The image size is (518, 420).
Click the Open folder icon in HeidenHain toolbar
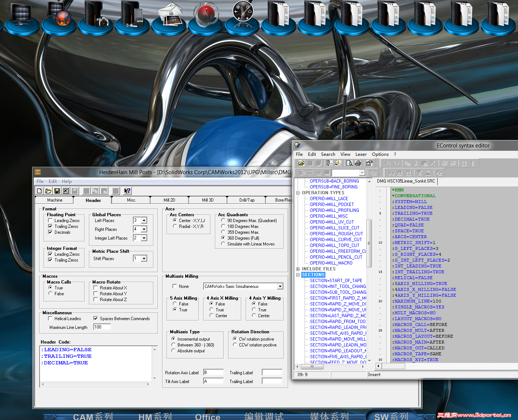(x=48, y=191)
